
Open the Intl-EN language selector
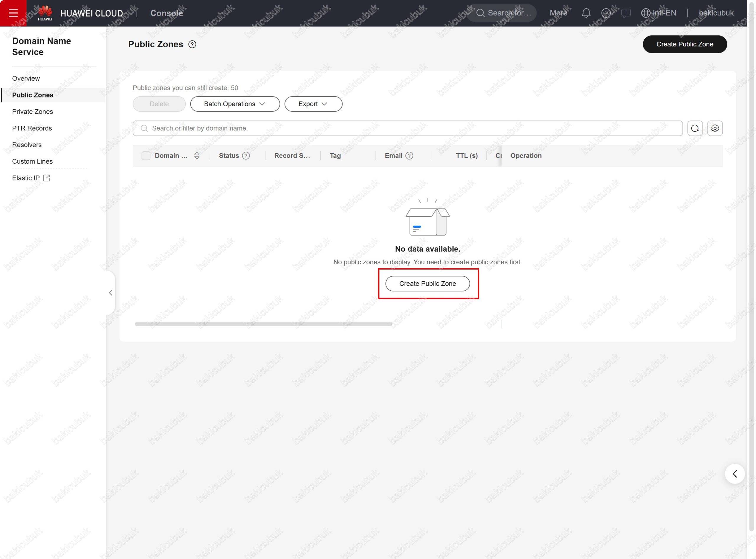click(659, 13)
